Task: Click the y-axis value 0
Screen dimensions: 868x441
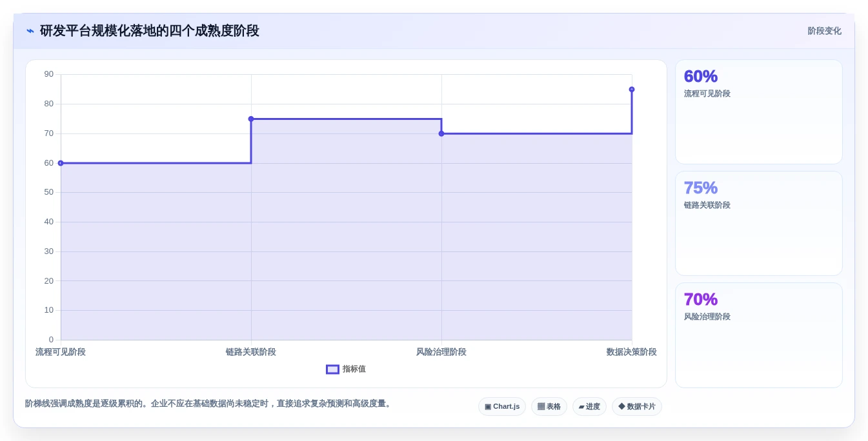Action: (x=52, y=340)
